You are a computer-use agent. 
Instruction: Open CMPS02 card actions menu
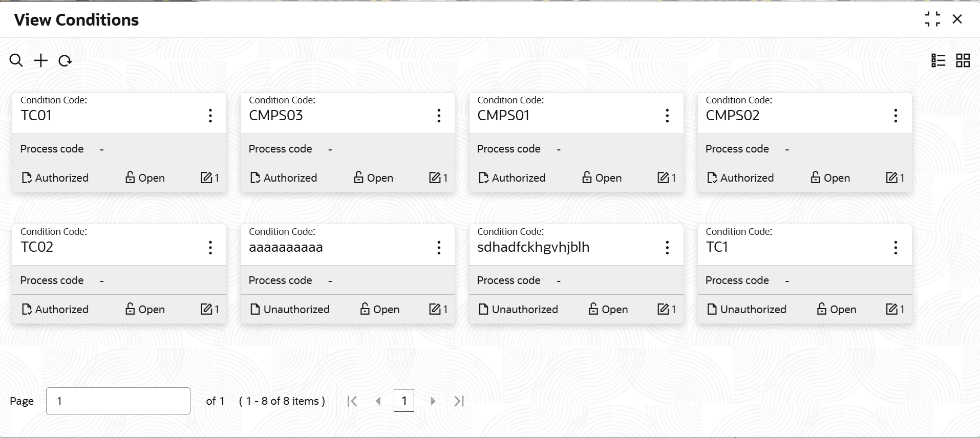pos(896,116)
